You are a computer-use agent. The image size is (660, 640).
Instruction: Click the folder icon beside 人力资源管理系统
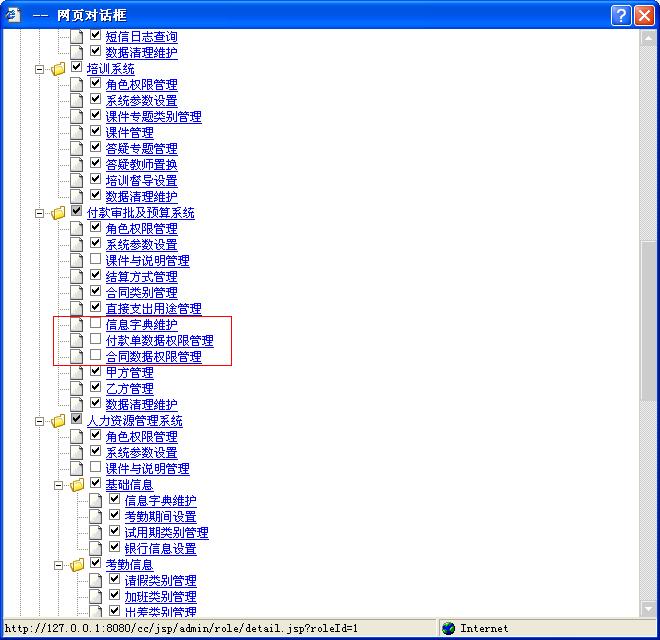pyautogui.click(x=58, y=421)
